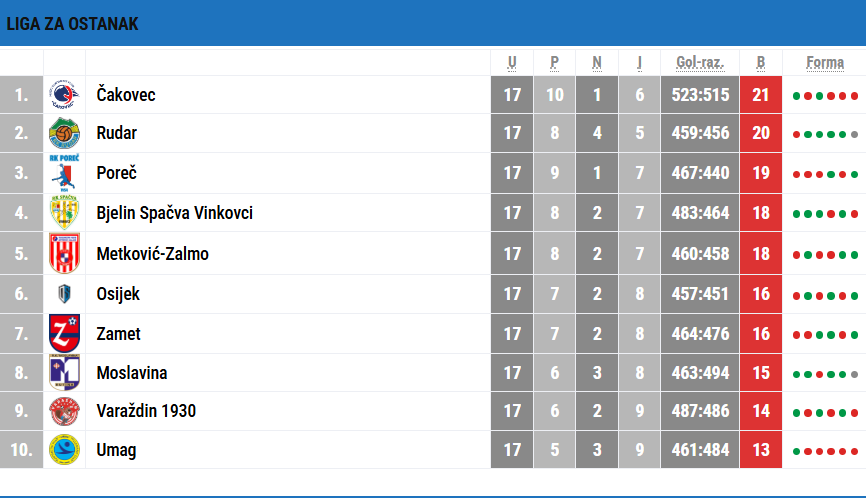Click the Gol-raz. column header
The width and height of the screenshot is (866, 498).
[x=700, y=63]
